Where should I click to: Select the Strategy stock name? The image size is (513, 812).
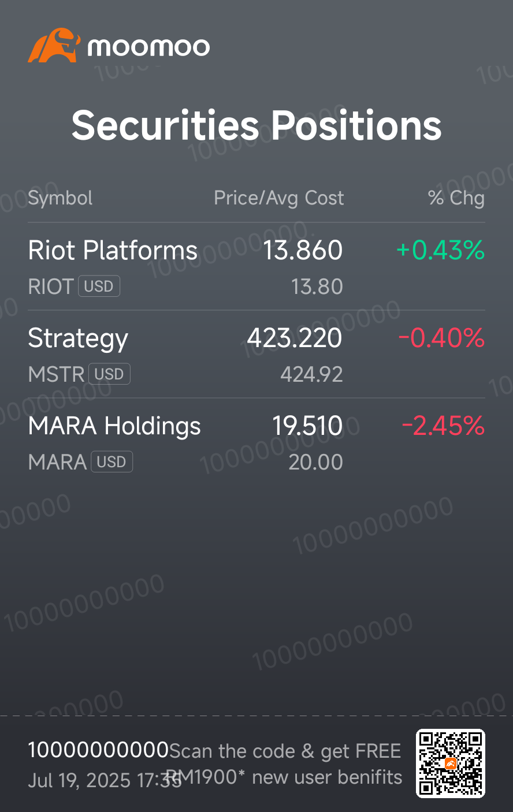pos(78,338)
